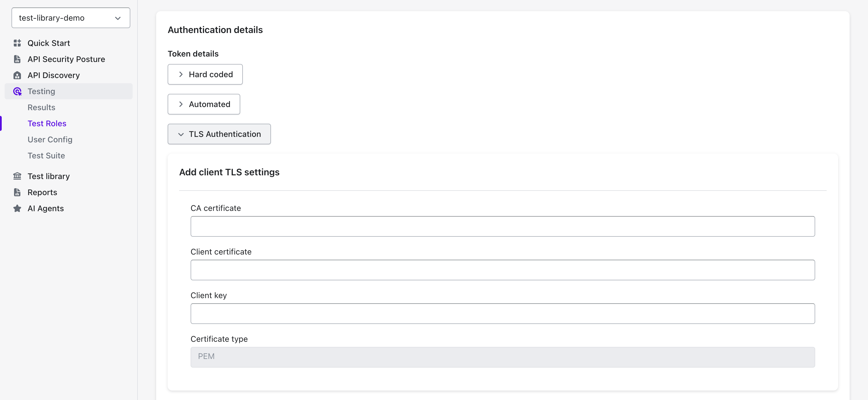
Task: Click the AI Agents star icon
Action: (17, 209)
